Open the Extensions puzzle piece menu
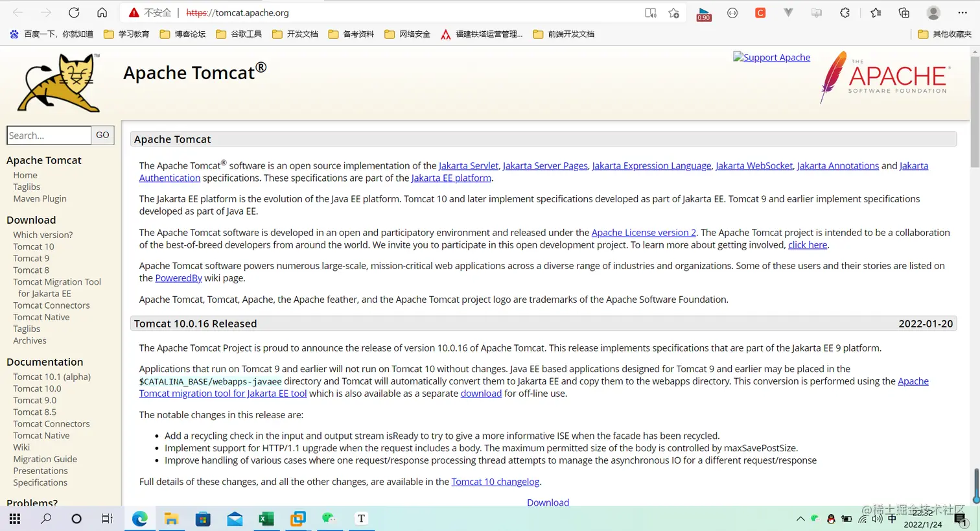980x531 pixels. (x=845, y=12)
